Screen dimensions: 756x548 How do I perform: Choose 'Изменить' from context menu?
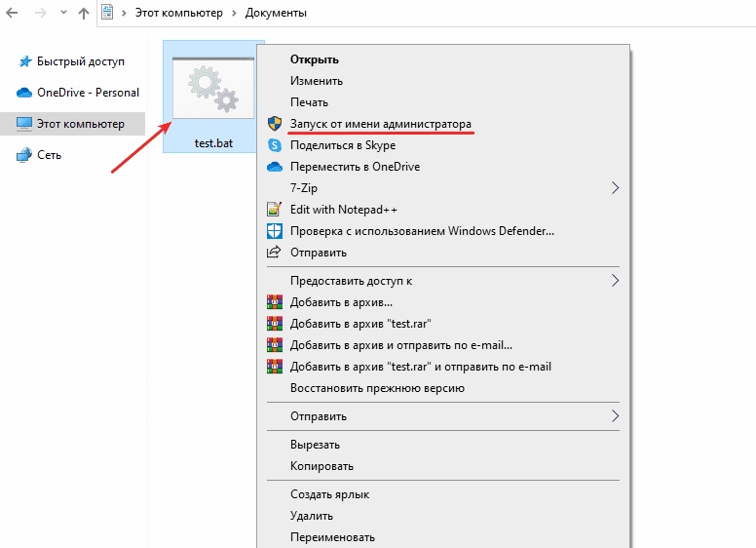(x=317, y=81)
